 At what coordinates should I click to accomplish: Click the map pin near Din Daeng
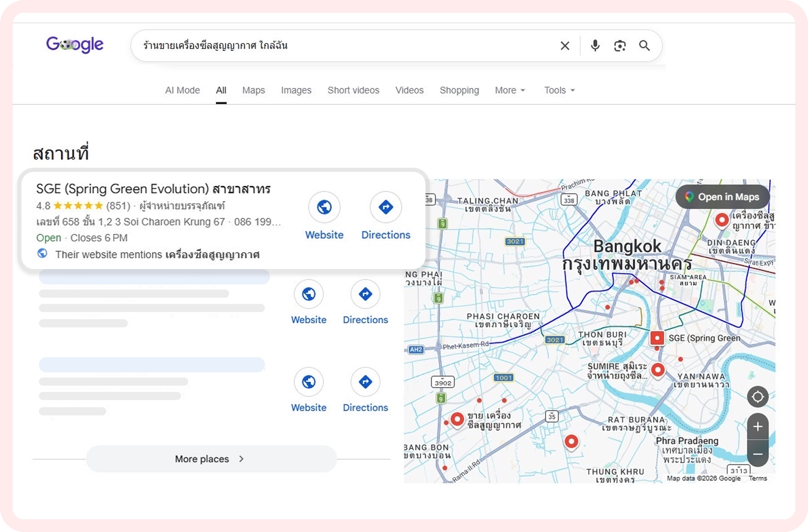(x=722, y=220)
